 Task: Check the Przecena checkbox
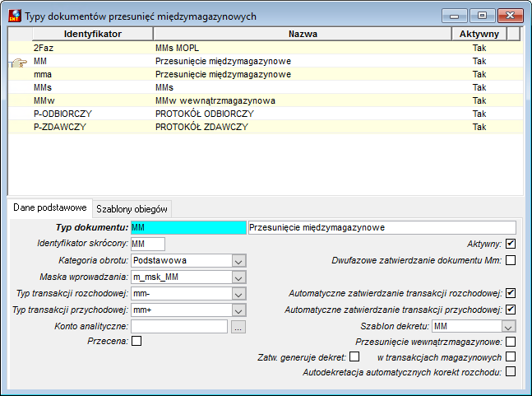(x=136, y=341)
